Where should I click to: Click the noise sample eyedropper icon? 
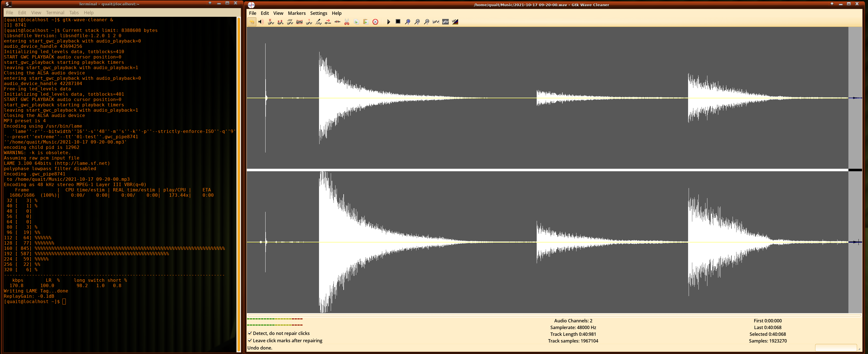click(x=318, y=22)
